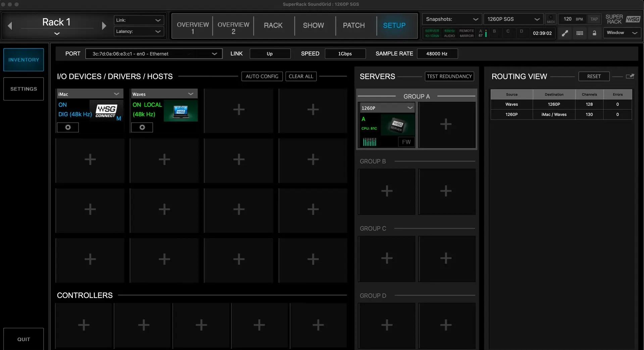Add device in first-row third slot
This screenshot has height=350, width=644.
coord(239,110)
